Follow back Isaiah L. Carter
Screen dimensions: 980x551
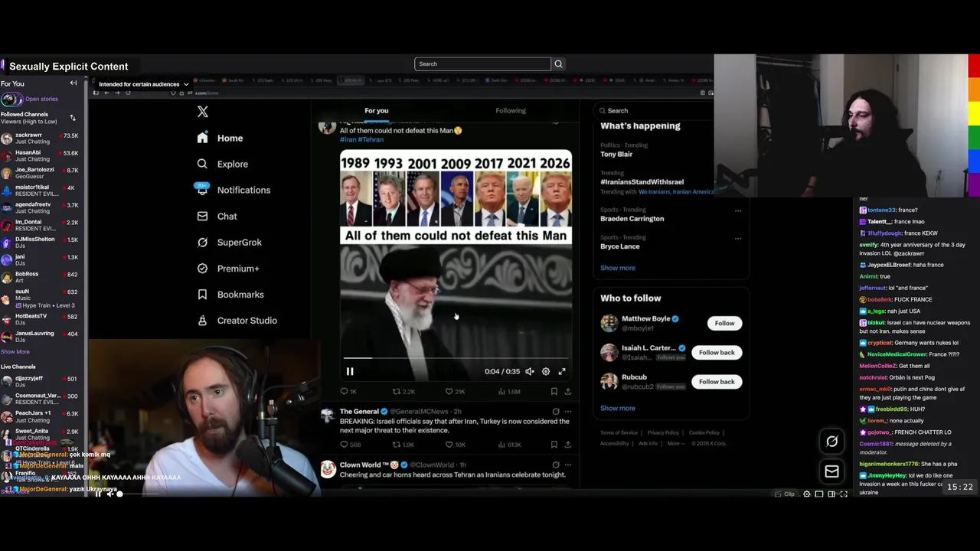pyautogui.click(x=717, y=352)
